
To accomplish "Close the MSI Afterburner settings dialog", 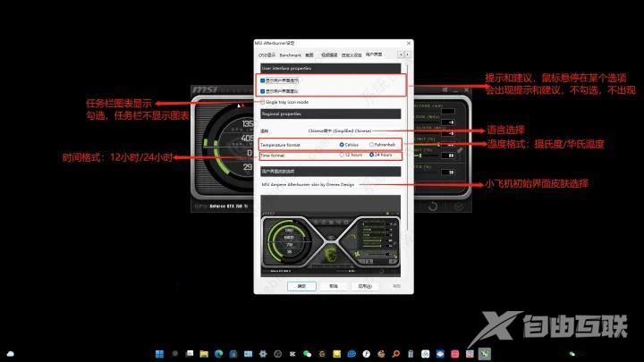I will pyautogui.click(x=408, y=43).
